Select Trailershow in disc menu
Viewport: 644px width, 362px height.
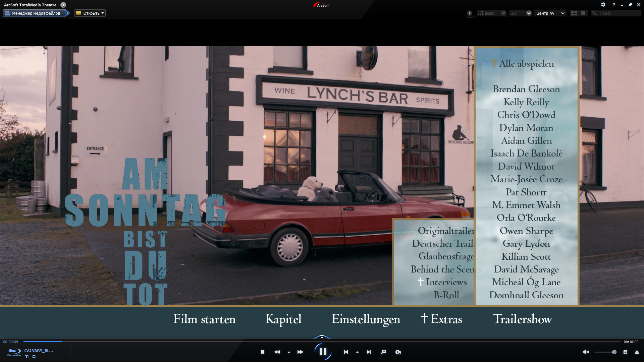[522, 319]
